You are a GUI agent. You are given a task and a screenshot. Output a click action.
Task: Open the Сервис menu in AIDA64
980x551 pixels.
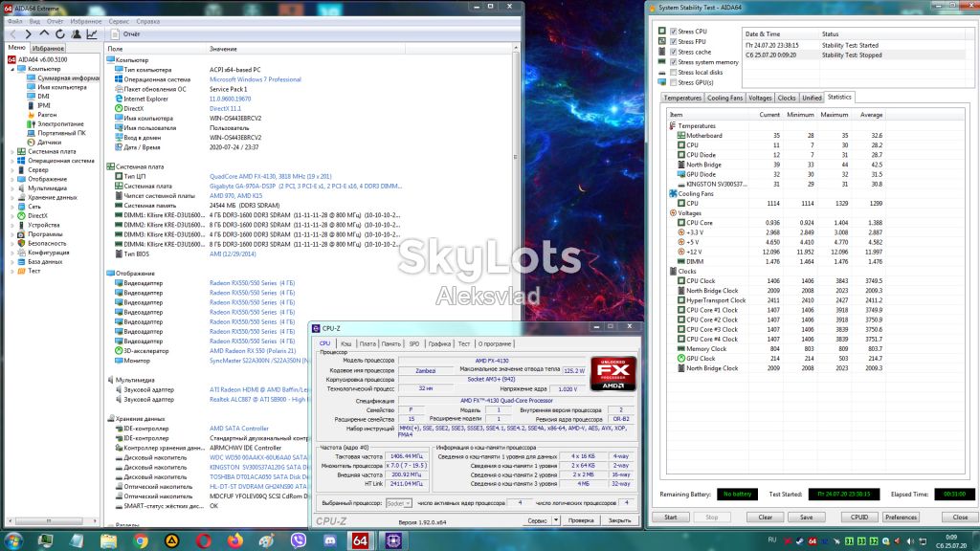click(119, 21)
